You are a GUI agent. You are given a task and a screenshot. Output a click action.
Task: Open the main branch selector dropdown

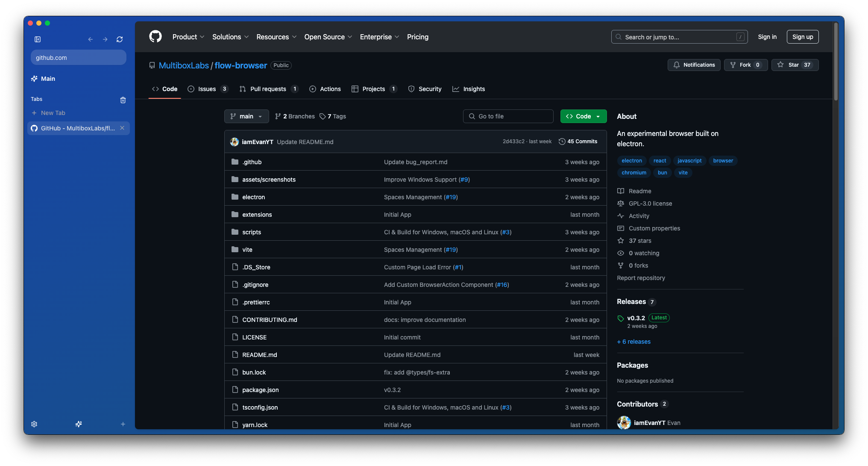click(246, 116)
